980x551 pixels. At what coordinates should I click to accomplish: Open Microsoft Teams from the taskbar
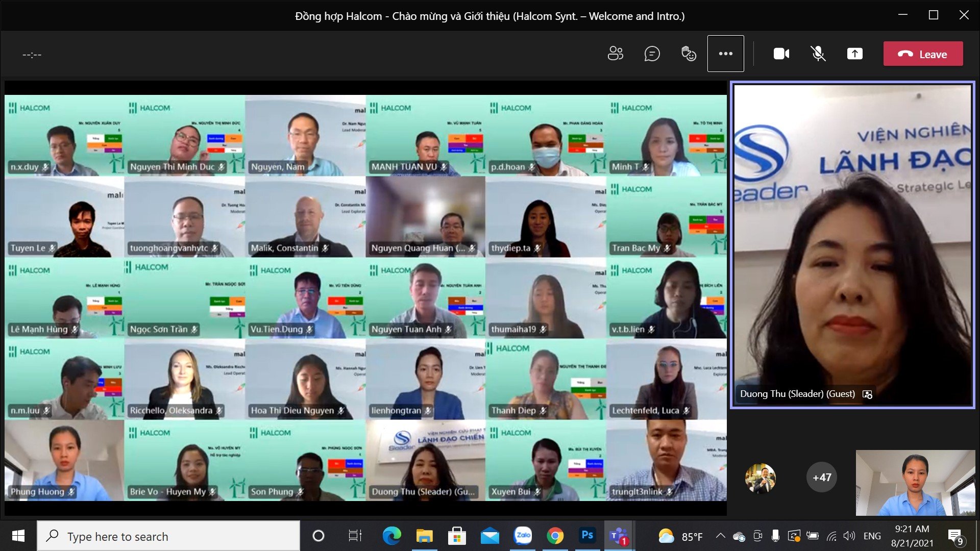[x=619, y=536]
